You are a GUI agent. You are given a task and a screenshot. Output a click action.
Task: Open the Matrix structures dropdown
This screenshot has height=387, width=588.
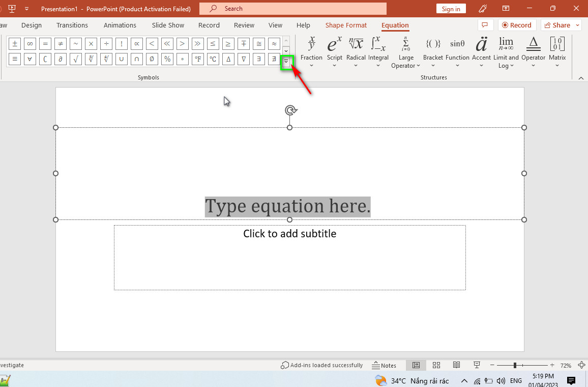coord(557,52)
